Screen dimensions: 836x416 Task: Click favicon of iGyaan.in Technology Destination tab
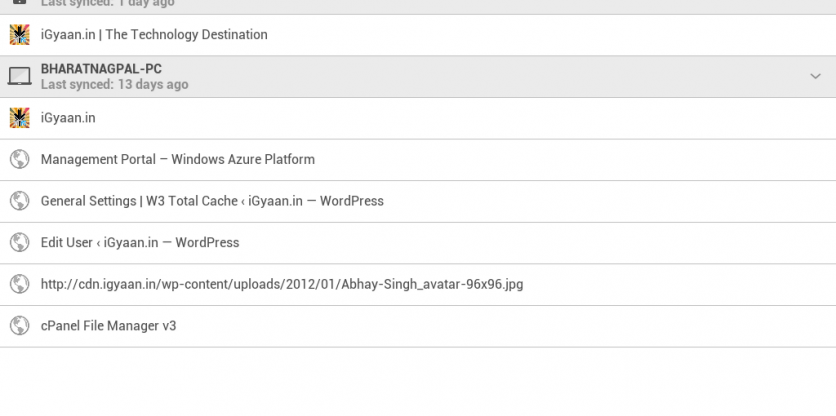pos(19,35)
